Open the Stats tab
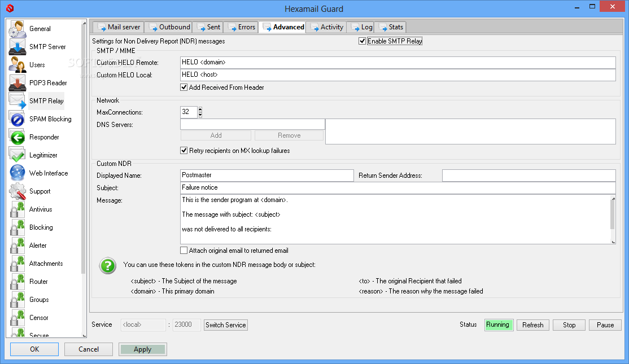 click(390, 27)
